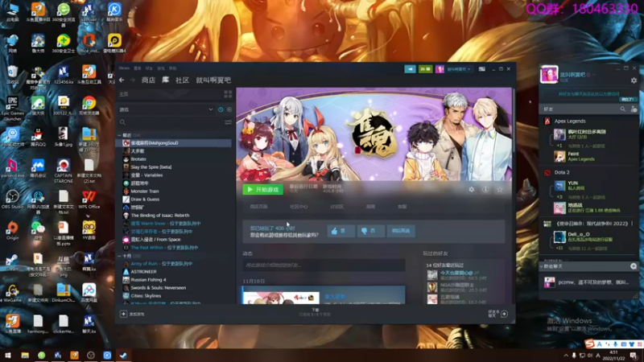
Task: Open the Library (库) tab
Action: tap(165, 80)
